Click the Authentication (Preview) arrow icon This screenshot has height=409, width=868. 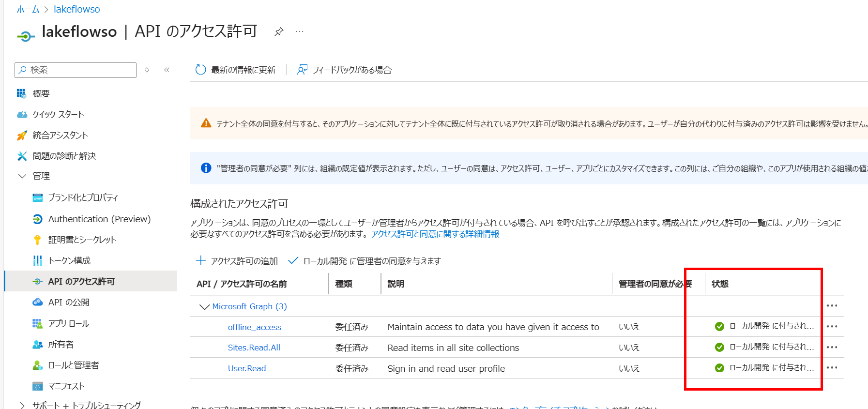tap(37, 219)
